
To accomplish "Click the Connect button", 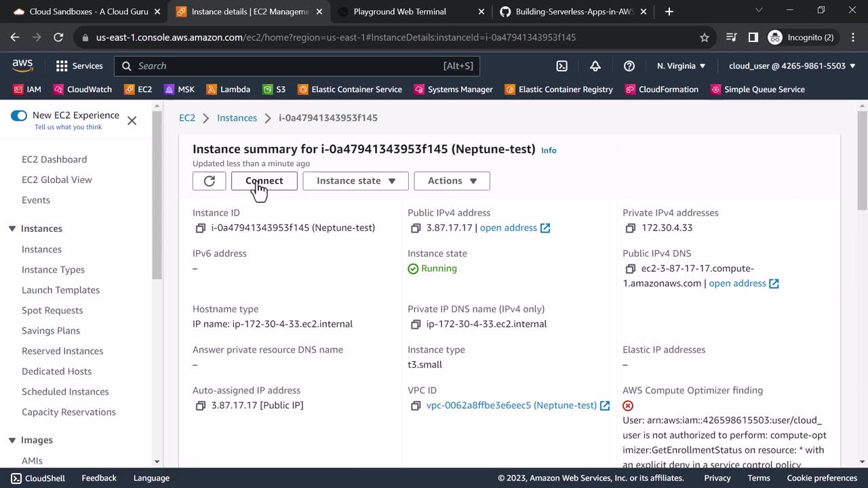I will click(264, 181).
